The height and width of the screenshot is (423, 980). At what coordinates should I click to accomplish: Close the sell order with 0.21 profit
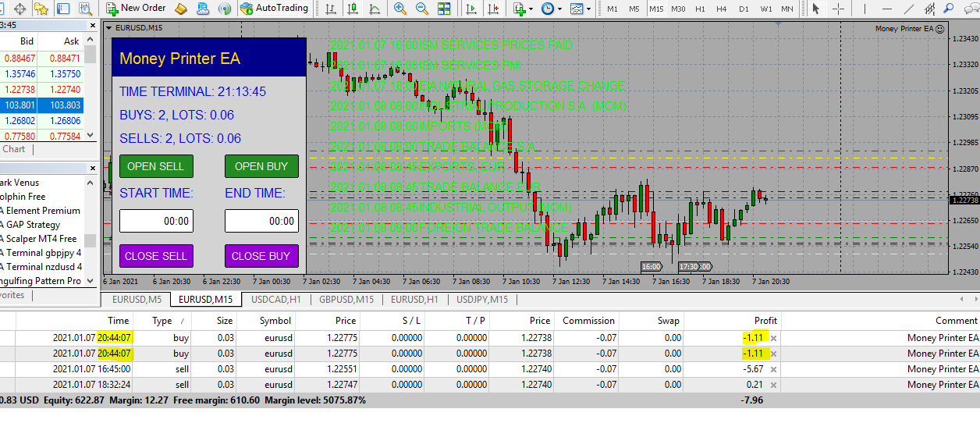[773, 385]
